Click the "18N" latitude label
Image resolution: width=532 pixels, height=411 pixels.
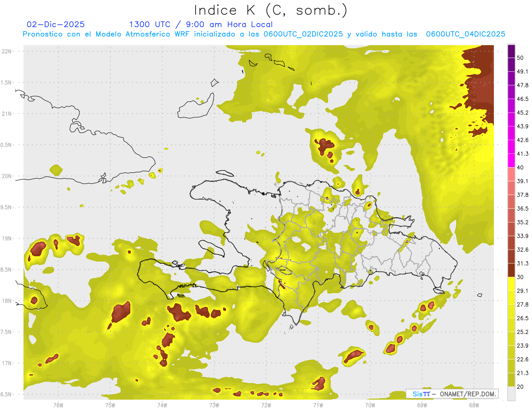pos(7,301)
